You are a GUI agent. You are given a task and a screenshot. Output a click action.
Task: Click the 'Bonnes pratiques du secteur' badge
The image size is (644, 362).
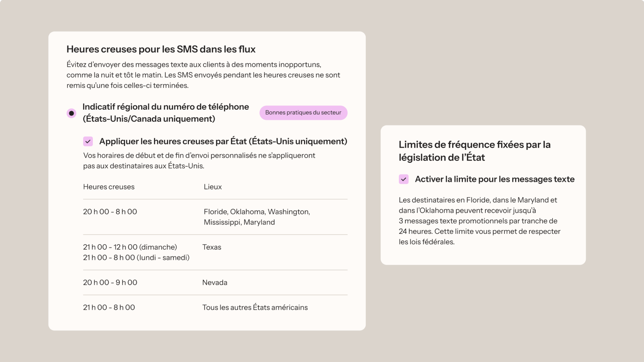tap(303, 112)
